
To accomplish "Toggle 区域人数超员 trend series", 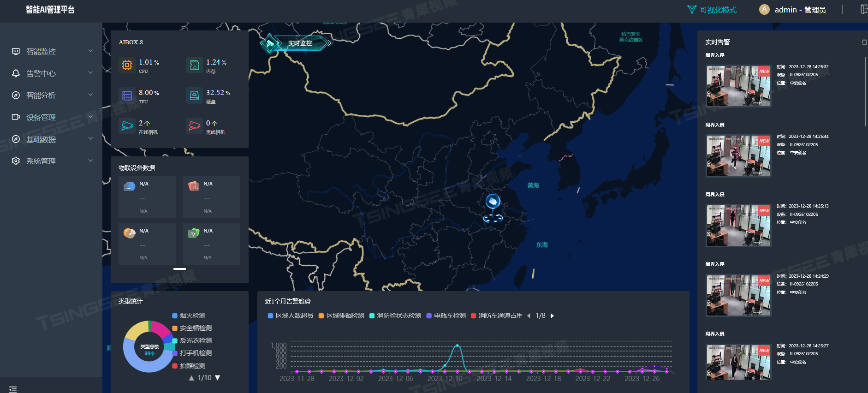I will click(x=291, y=316).
